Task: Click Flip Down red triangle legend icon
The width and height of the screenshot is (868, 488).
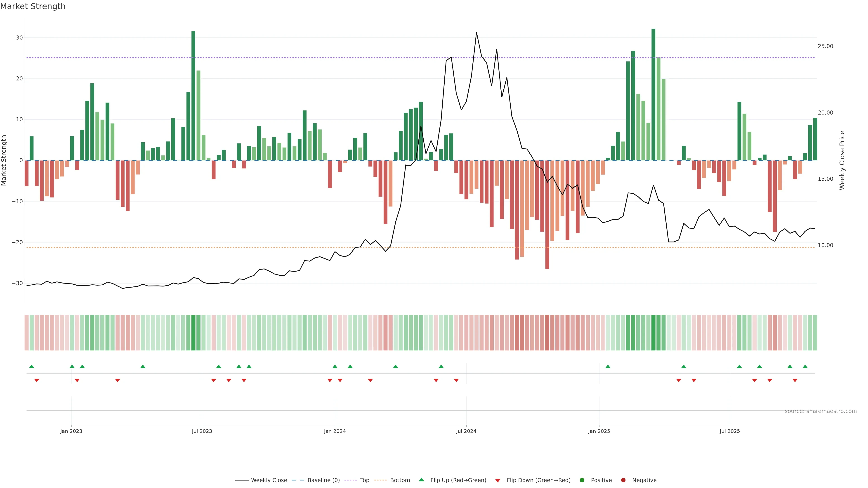Action: tap(498, 481)
